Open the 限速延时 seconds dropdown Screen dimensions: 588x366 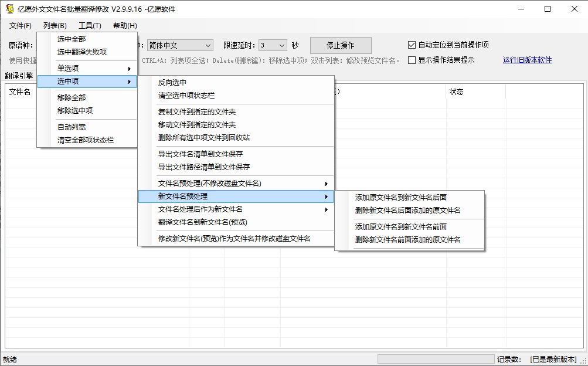click(x=273, y=45)
